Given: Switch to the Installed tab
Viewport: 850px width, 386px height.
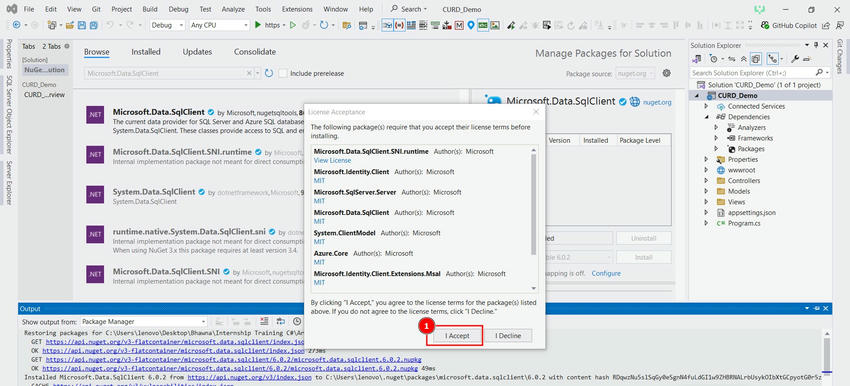Looking at the screenshot, I should pos(146,52).
